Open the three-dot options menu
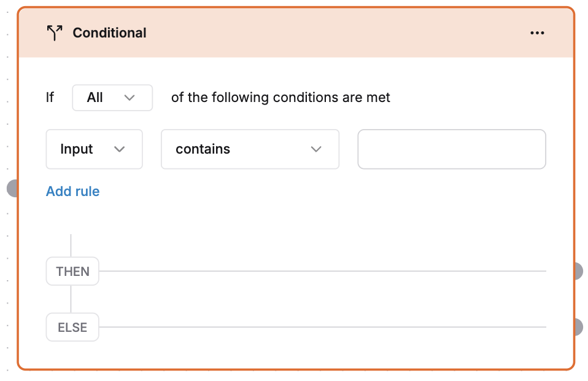 [x=537, y=33]
